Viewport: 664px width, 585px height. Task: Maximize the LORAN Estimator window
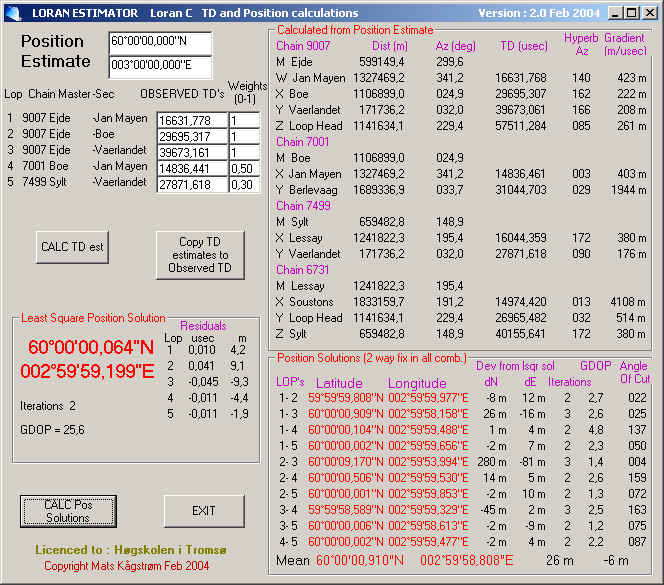point(630,13)
